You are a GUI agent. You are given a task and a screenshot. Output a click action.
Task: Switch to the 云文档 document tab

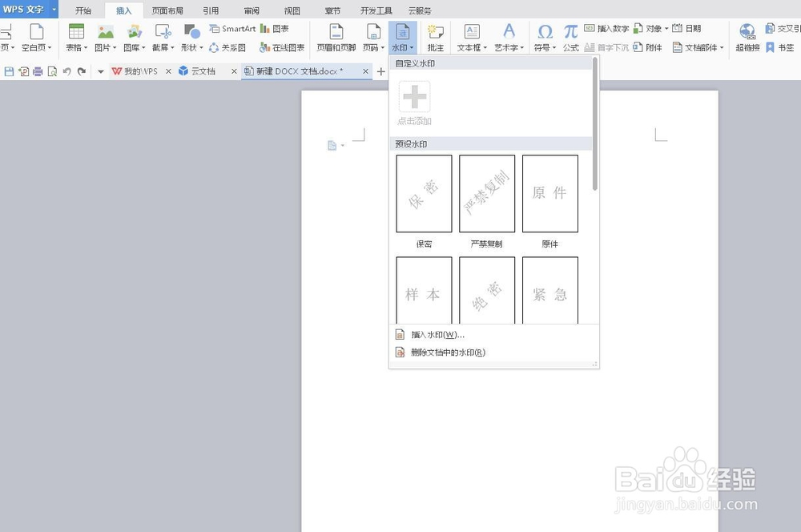[x=197, y=71]
